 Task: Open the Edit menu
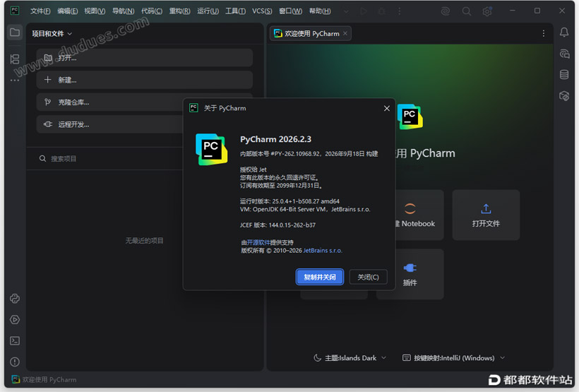point(68,11)
